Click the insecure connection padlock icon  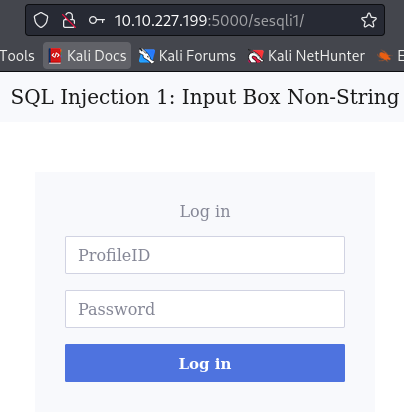coord(69,20)
